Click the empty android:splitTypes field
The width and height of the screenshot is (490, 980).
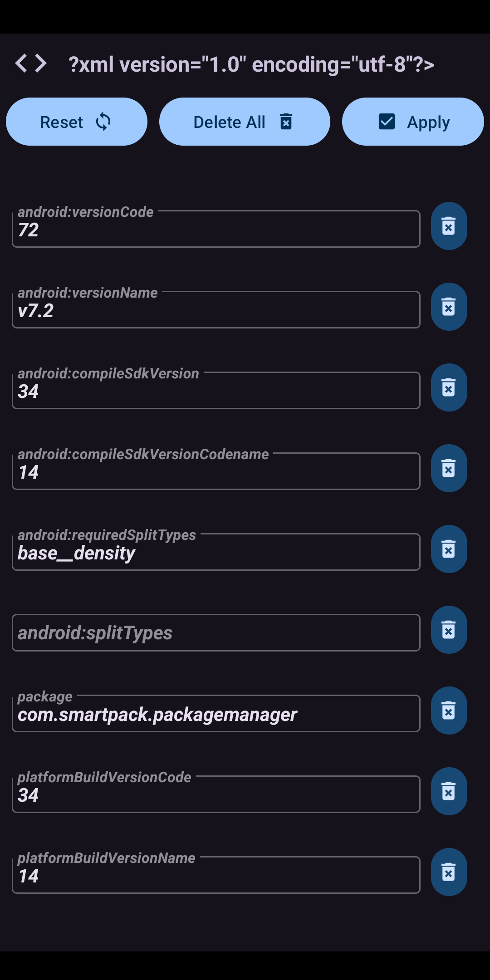[x=216, y=633]
